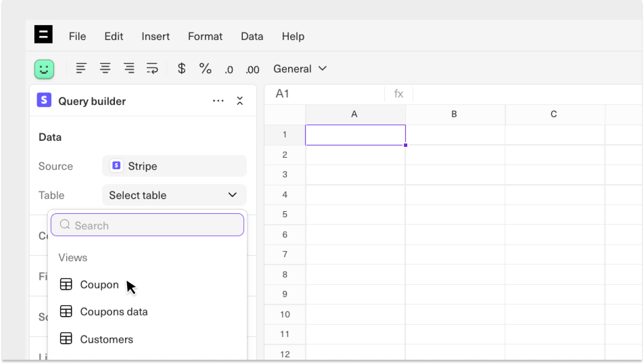Apply right text alignment
This screenshot has height=364, width=644.
click(x=129, y=68)
